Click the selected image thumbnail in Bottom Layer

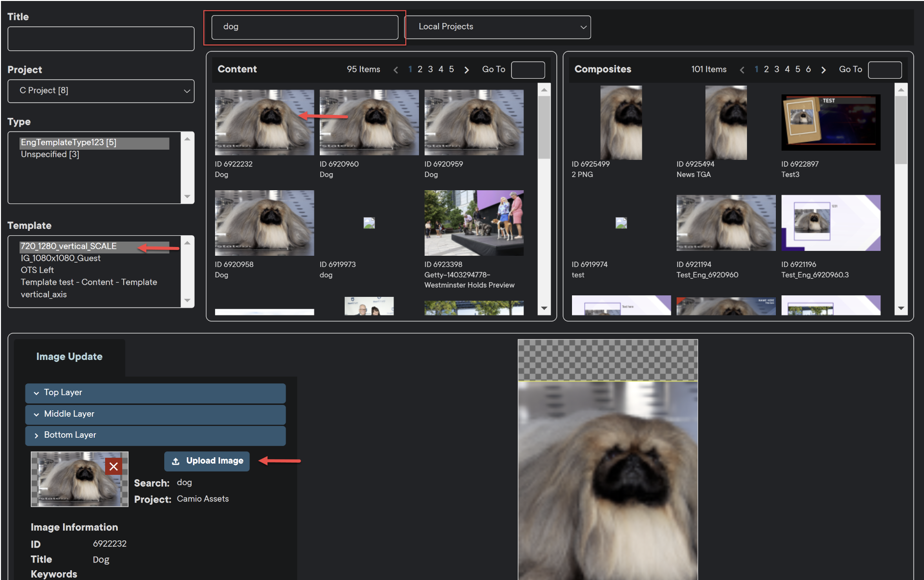80,479
